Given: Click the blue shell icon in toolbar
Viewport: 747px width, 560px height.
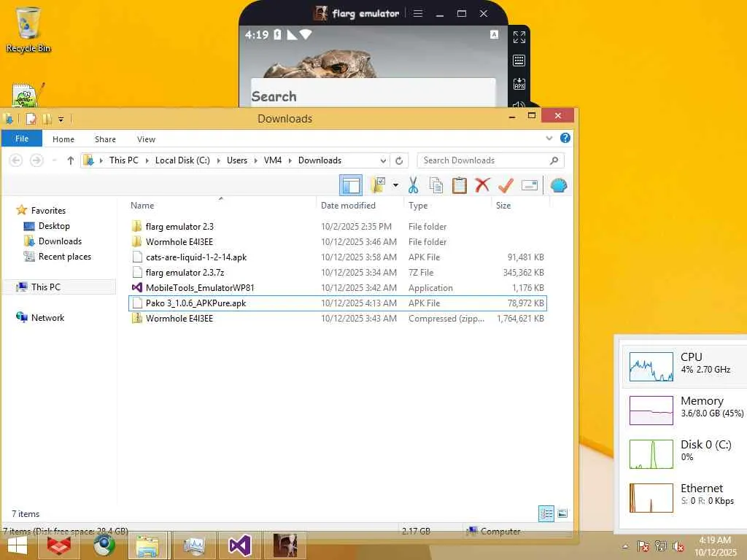Looking at the screenshot, I should pyautogui.click(x=558, y=185).
